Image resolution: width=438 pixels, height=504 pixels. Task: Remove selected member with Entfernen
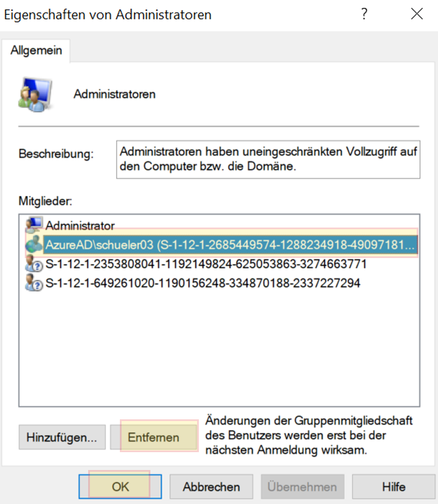(x=153, y=437)
